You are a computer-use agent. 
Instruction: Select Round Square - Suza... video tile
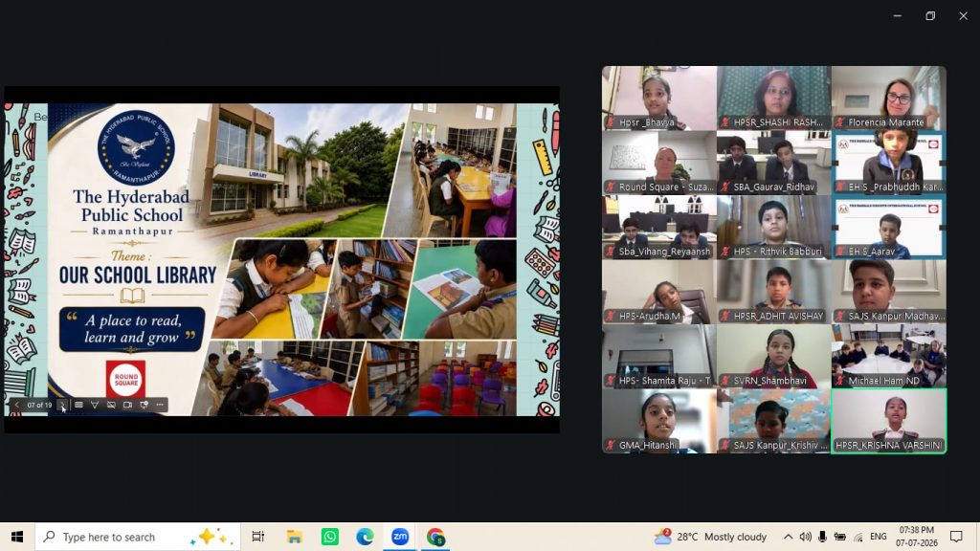(659, 163)
